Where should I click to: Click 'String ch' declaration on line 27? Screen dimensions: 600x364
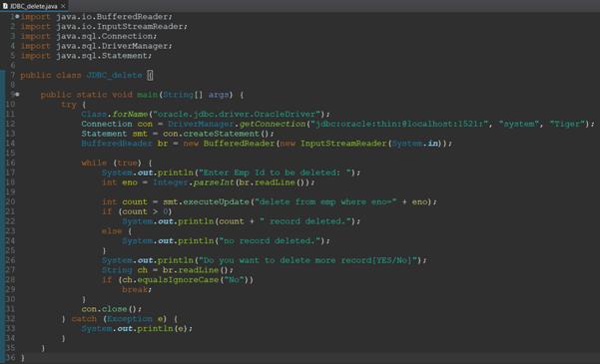pos(125,270)
